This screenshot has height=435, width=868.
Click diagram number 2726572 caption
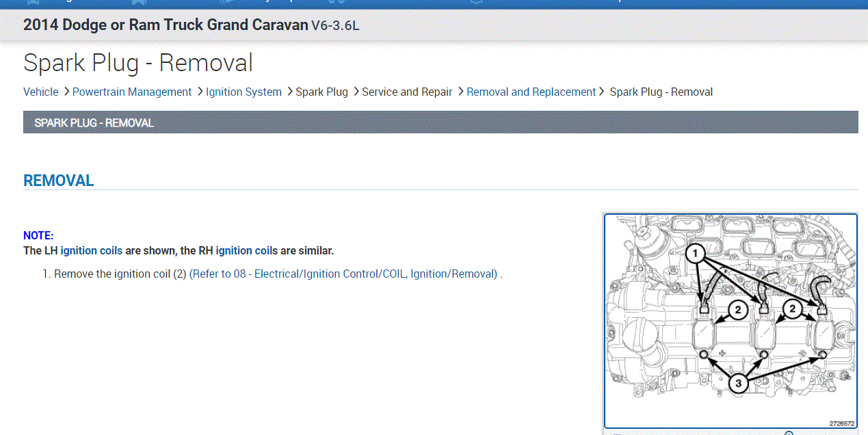point(841,423)
